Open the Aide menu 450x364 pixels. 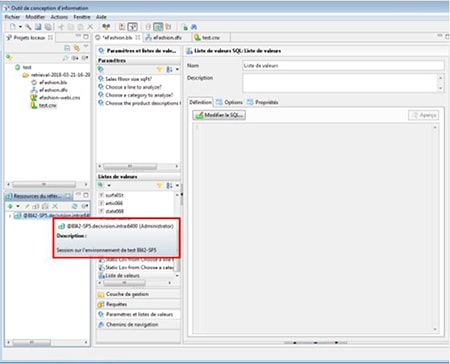click(101, 17)
